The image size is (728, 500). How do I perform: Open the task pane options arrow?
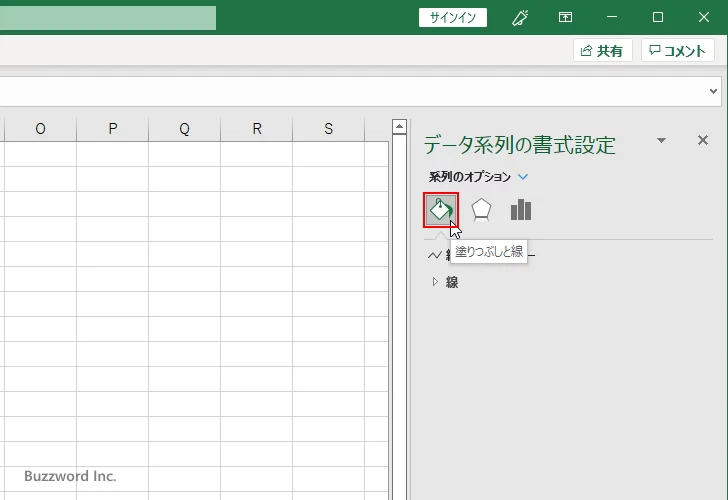click(661, 141)
